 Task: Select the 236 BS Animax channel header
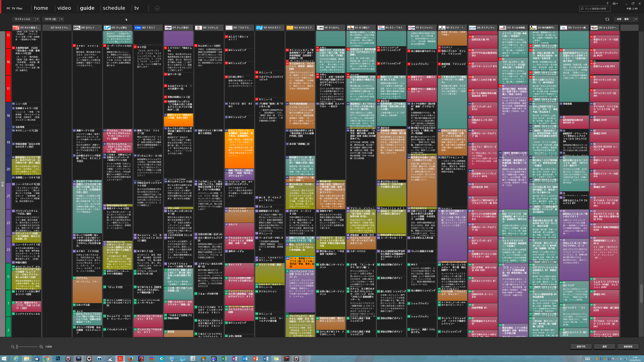click(x=482, y=27)
